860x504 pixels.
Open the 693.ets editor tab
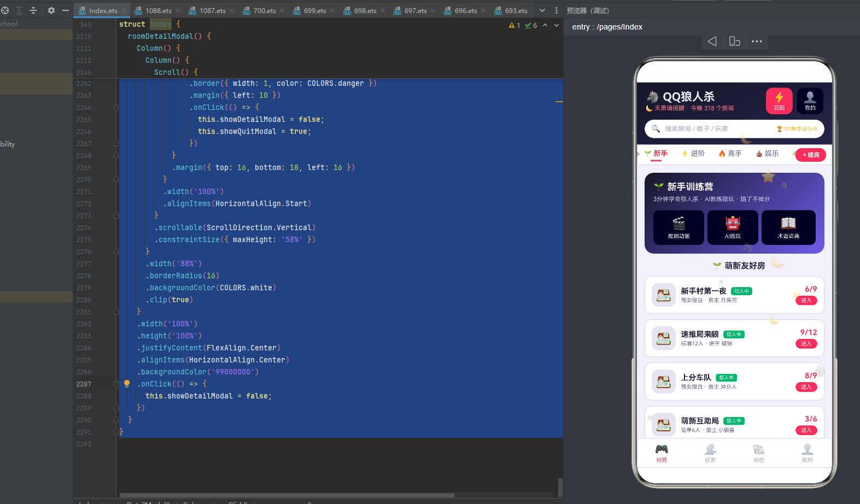click(511, 10)
